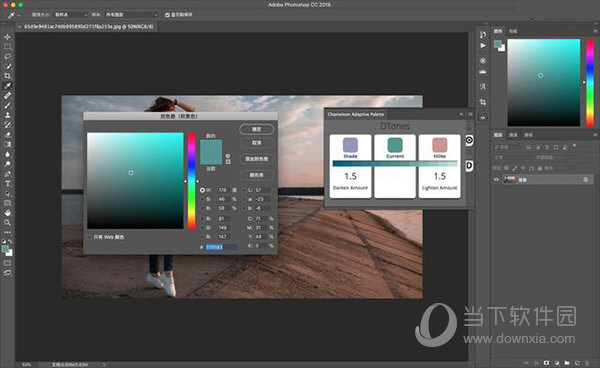Viewport: 600px width, 368px height.
Task: Select the Brush tool
Action: click(x=7, y=105)
